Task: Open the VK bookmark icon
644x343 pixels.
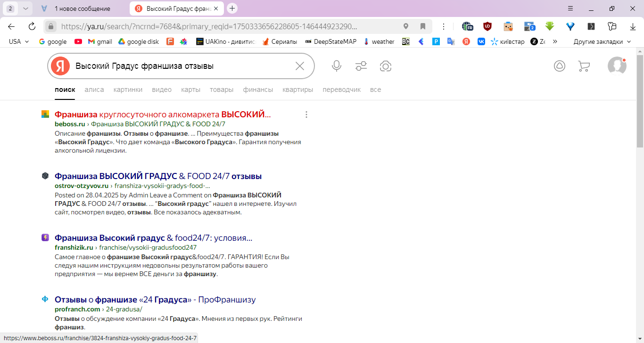Action: pyautogui.click(x=481, y=41)
